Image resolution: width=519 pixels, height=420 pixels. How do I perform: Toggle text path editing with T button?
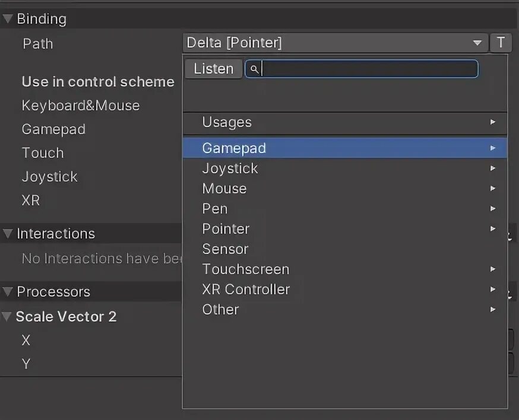pyautogui.click(x=501, y=43)
